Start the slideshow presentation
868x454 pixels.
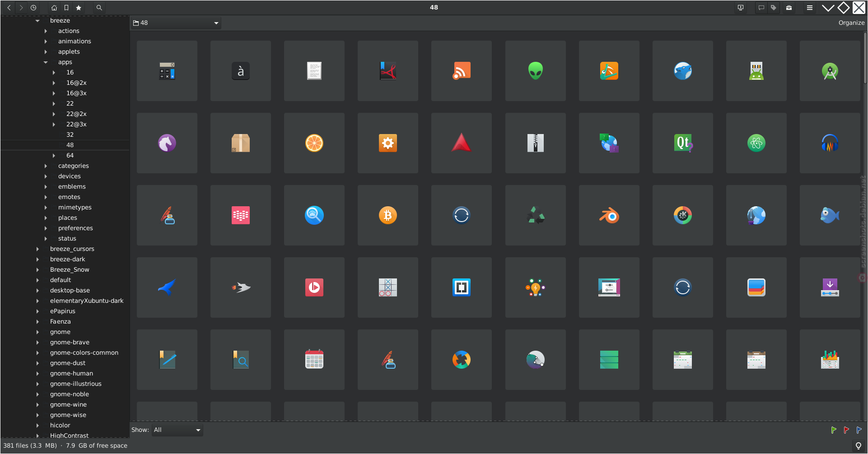[x=741, y=8]
